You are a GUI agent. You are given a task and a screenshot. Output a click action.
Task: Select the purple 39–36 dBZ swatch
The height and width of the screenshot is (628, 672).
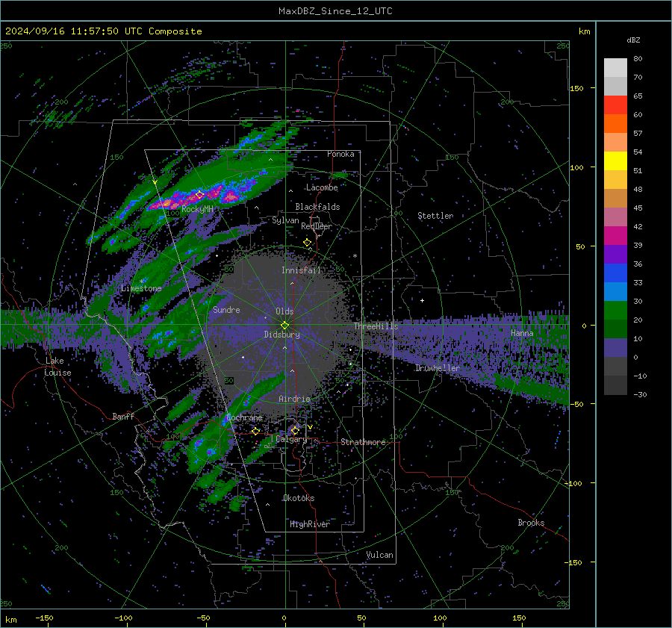click(615, 254)
